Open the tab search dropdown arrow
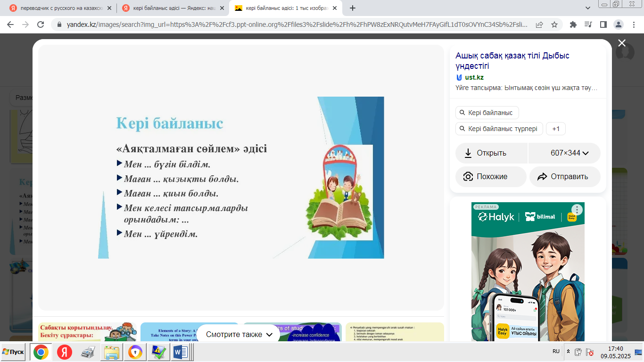Image resolution: width=644 pixels, height=362 pixels. (588, 8)
